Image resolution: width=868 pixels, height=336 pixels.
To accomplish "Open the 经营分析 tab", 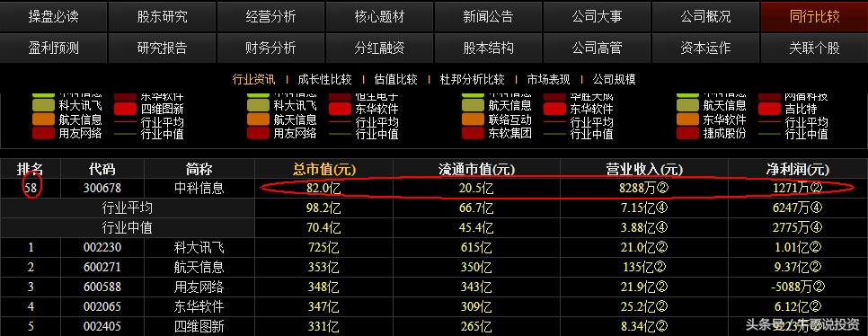I will tap(270, 16).
